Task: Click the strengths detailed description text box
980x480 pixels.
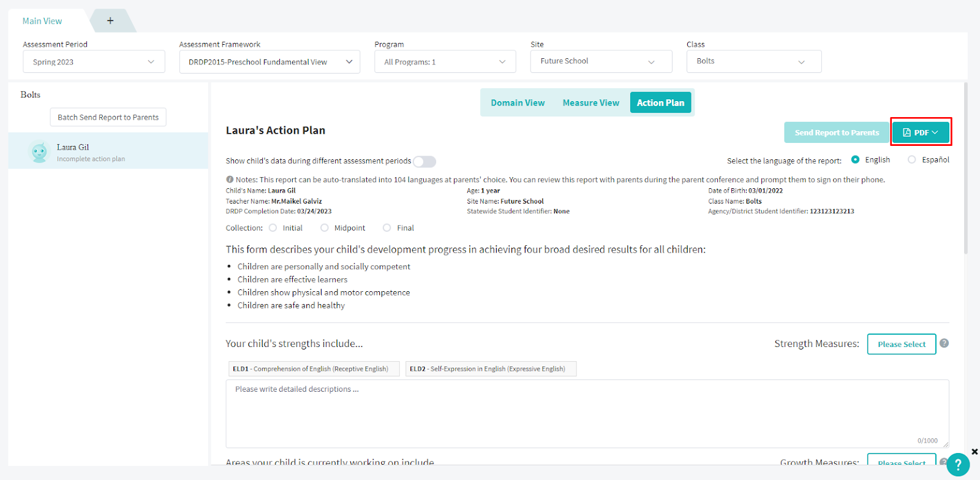Action: tap(587, 413)
